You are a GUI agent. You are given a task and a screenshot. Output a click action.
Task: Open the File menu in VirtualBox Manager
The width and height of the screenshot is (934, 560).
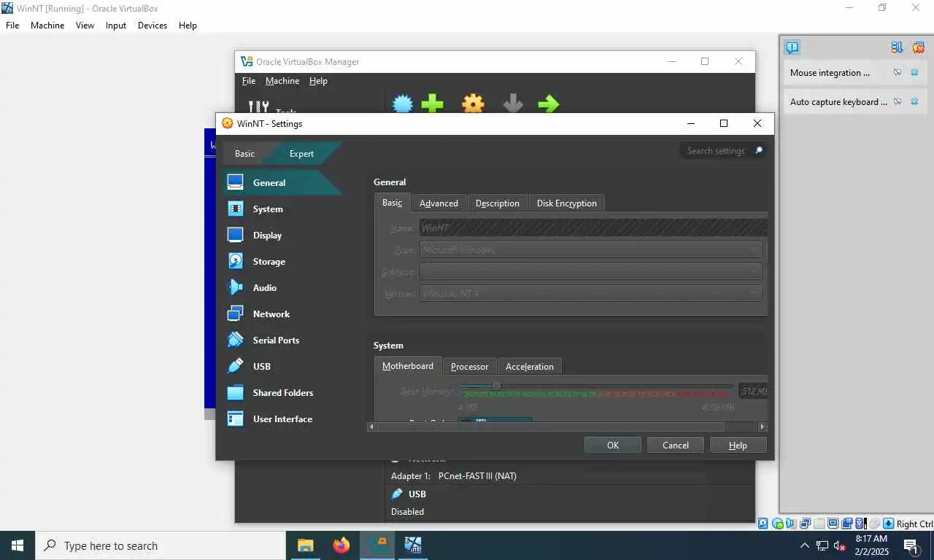click(249, 81)
